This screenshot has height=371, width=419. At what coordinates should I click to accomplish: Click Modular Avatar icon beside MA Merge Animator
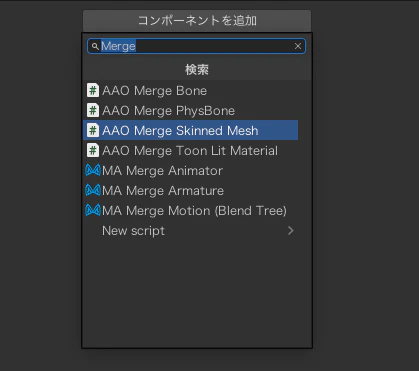[93, 170]
